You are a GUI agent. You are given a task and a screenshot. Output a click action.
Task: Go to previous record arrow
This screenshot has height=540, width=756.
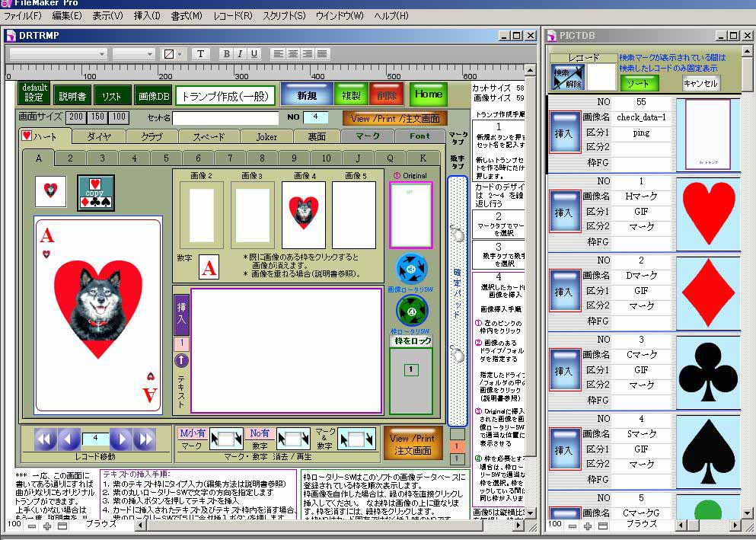pos(69,439)
